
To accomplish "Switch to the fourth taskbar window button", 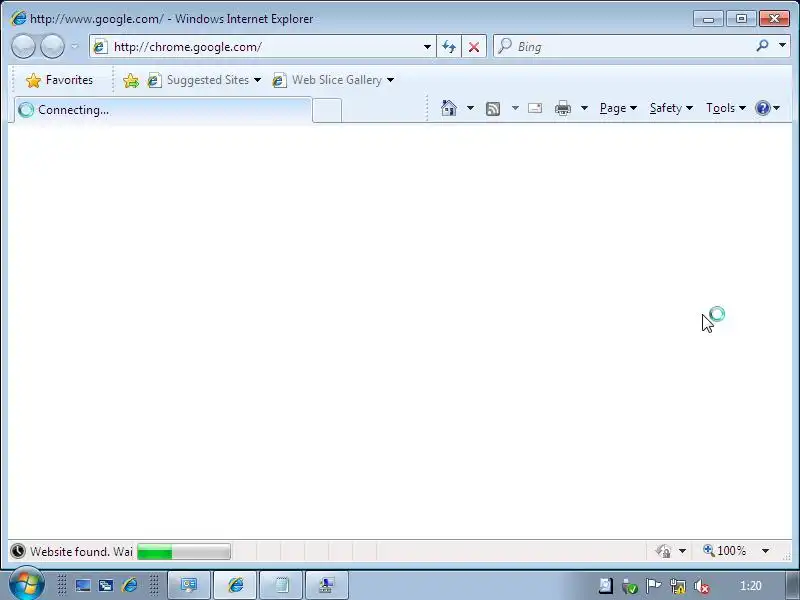I will coord(327,585).
